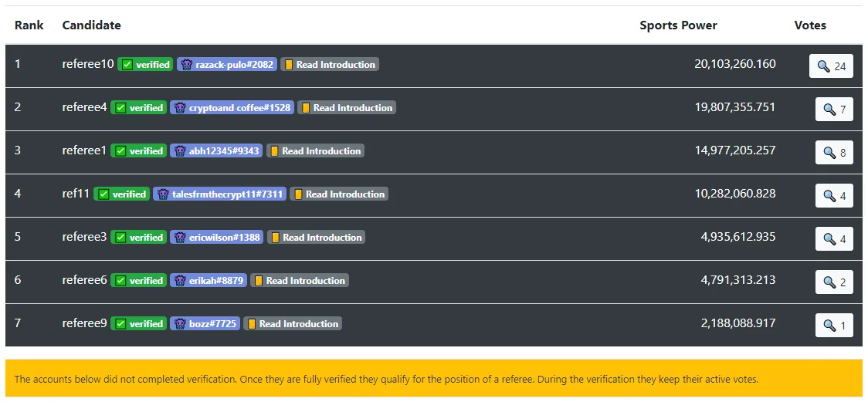
Task: Open candidate name referee9
Action: tap(85, 323)
